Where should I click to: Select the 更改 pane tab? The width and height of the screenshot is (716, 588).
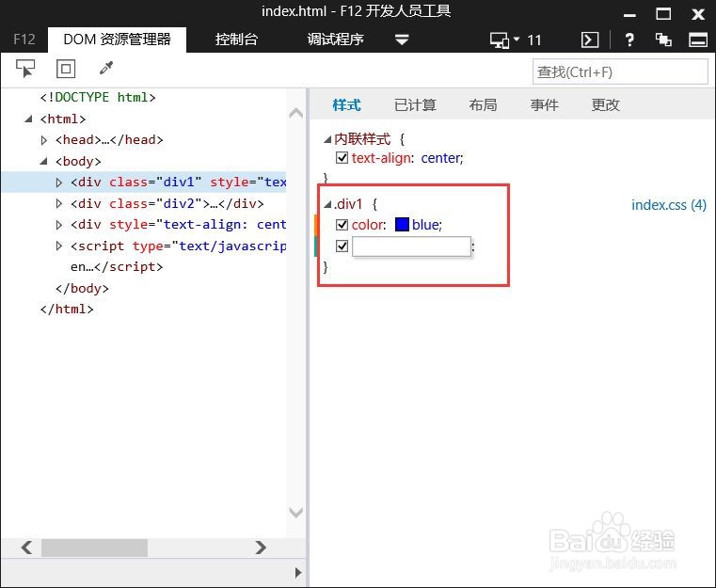[605, 105]
